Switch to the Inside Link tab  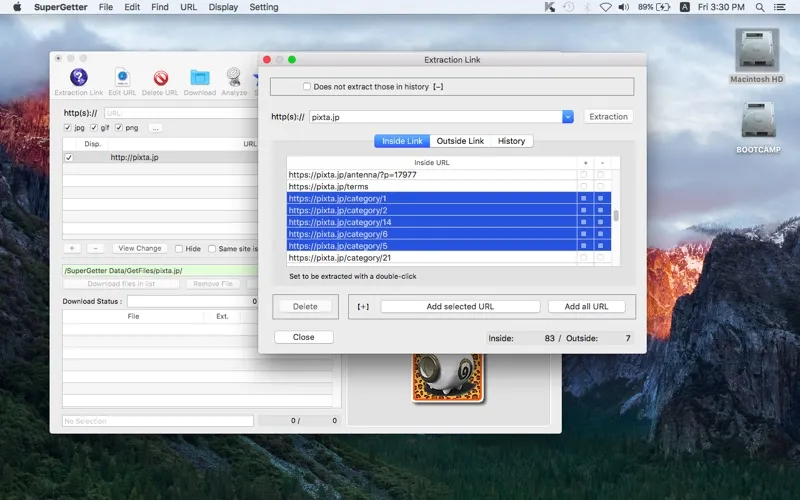point(402,141)
